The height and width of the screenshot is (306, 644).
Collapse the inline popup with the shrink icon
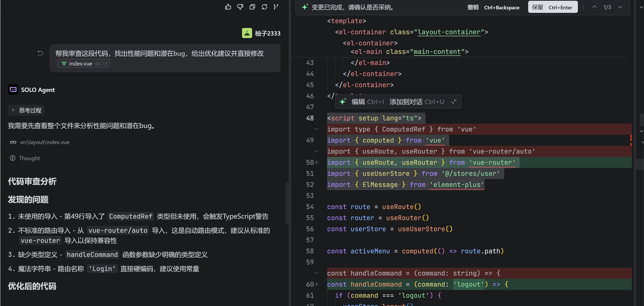pyautogui.click(x=453, y=102)
